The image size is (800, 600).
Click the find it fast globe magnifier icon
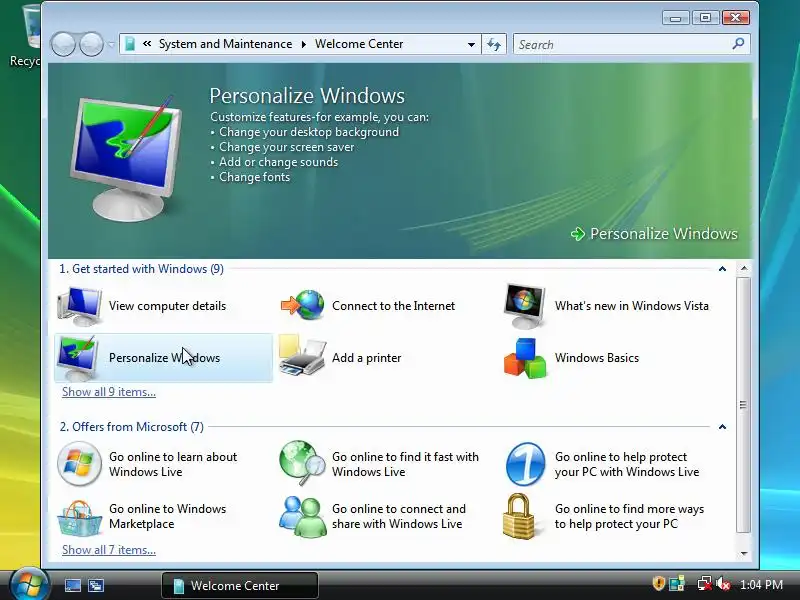click(303, 463)
